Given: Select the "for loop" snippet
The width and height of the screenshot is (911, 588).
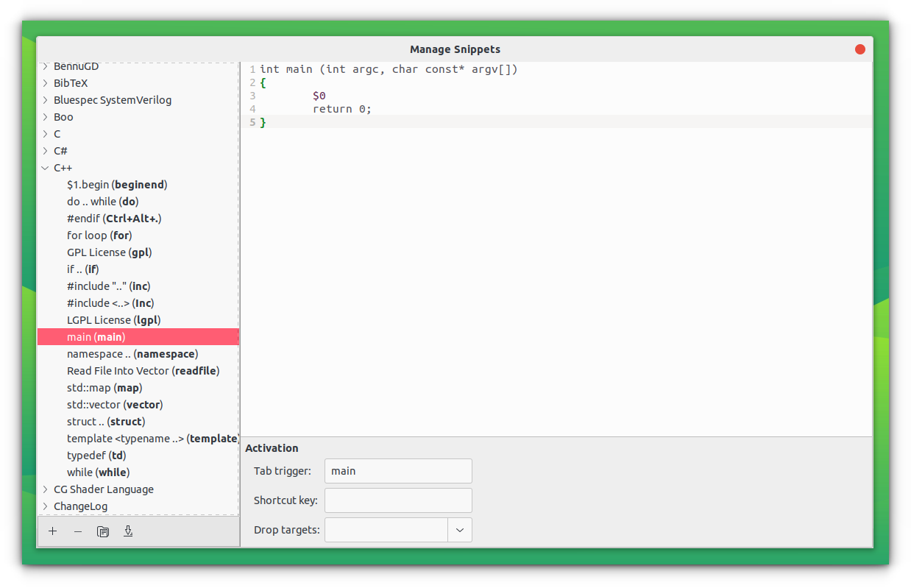Looking at the screenshot, I should point(99,235).
